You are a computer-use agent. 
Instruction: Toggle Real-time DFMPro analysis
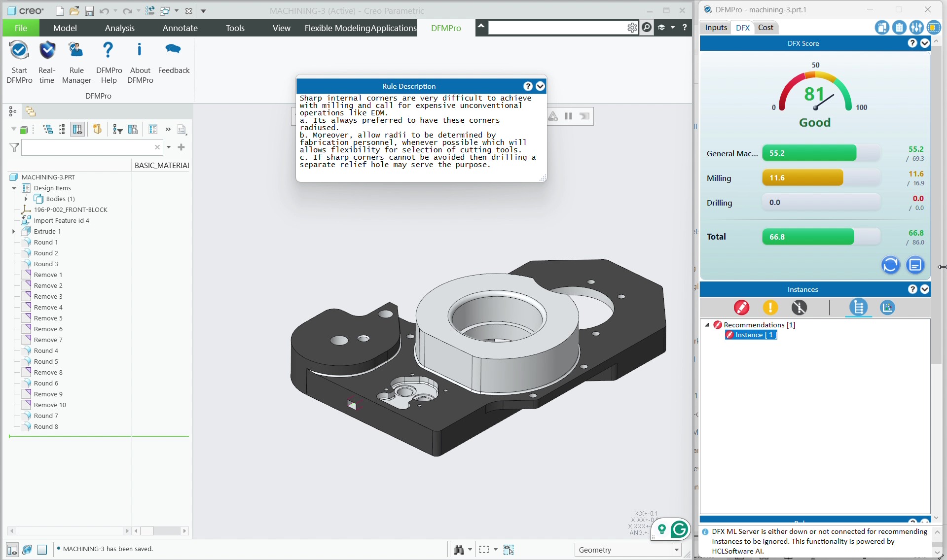pos(47,50)
